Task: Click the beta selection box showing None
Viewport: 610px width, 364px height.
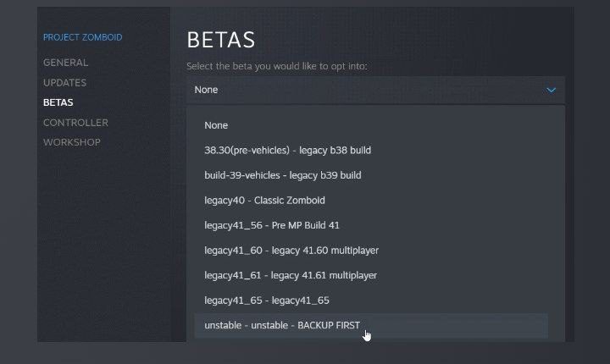Action: coord(373,90)
